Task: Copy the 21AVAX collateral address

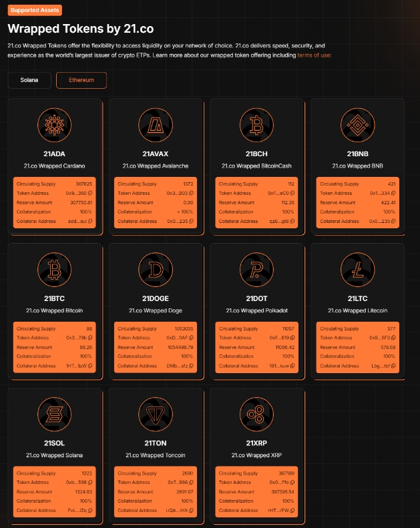Action: click(x=192, y=221)
